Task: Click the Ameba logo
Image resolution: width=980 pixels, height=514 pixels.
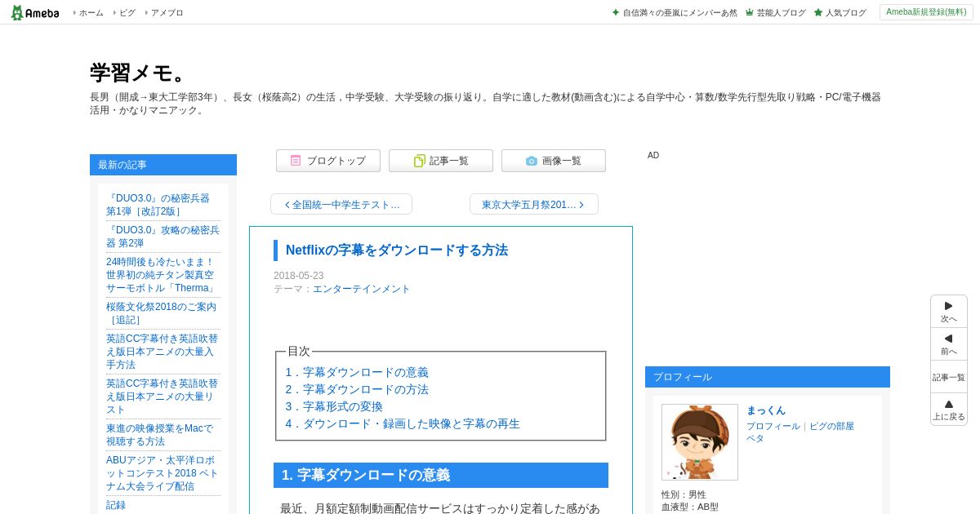Action: tap(34, 12)
